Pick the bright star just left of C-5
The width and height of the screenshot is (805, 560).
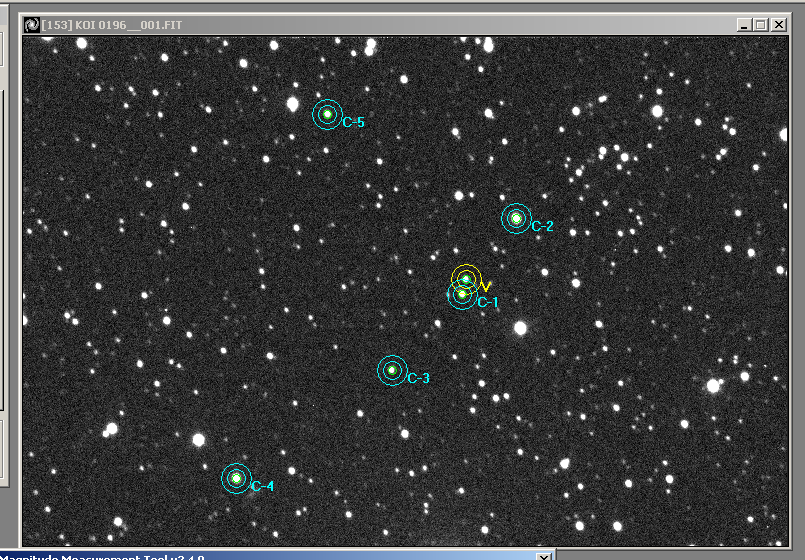[x=293, y=105]
